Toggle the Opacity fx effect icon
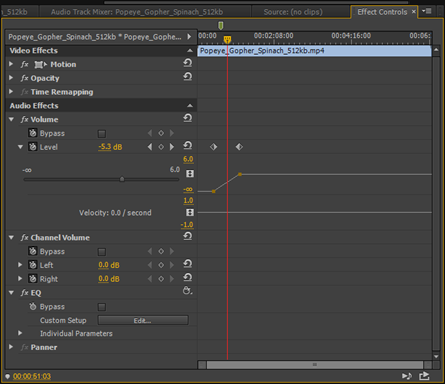 tap(24, 78)
